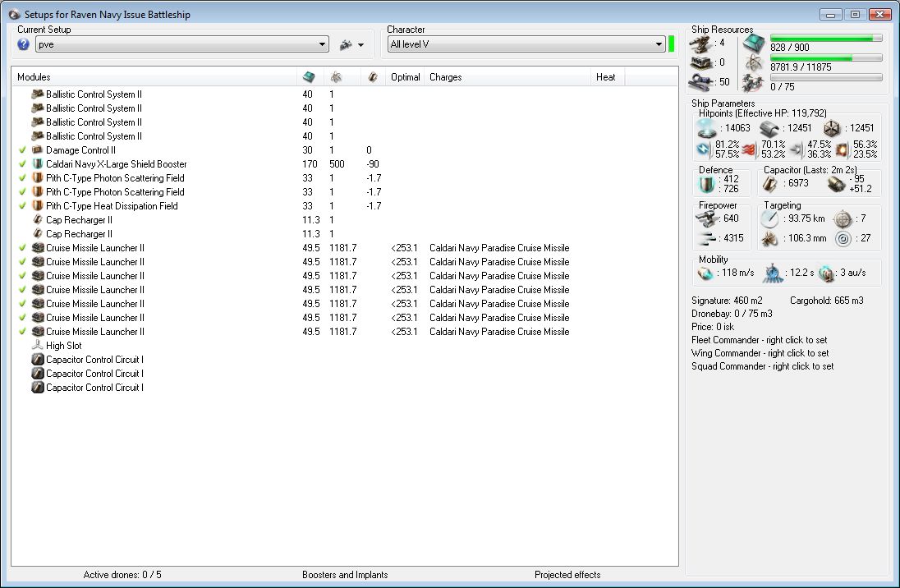Viewport: 900px width, 588px height.
Task: Click the shield hitpoints icon 14063
Action: (706, 128)
